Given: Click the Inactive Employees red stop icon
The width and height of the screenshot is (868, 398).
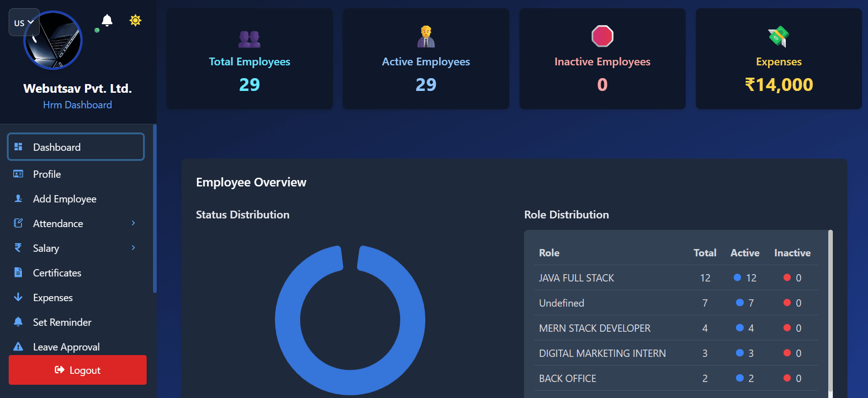Looking at the screenshot, I should coord(602,36).
